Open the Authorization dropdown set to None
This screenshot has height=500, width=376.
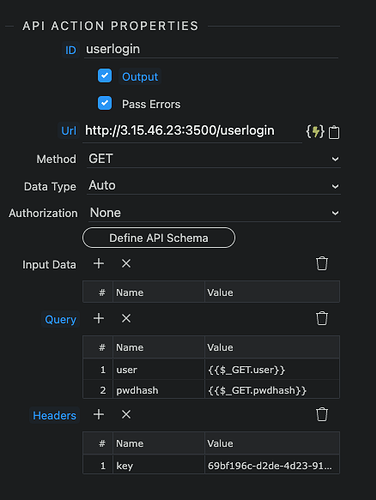[x=213, y=213]
